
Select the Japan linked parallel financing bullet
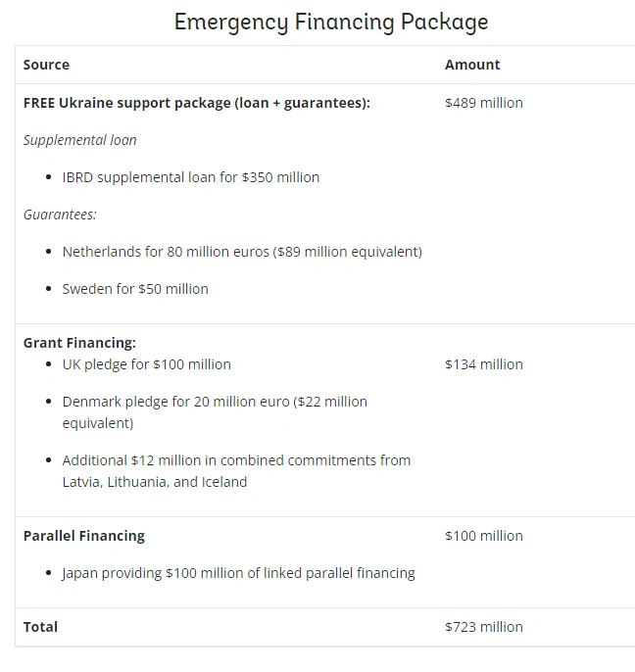coord(238,573)
